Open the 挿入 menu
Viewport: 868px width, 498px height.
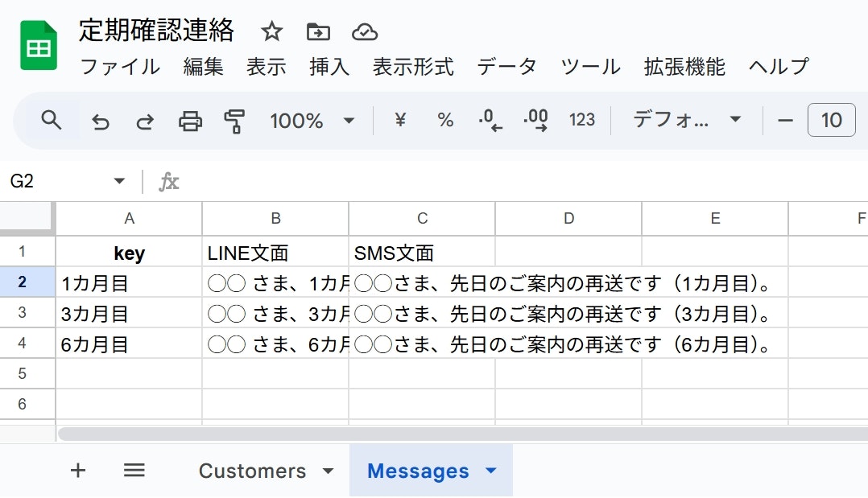(328, 68)
